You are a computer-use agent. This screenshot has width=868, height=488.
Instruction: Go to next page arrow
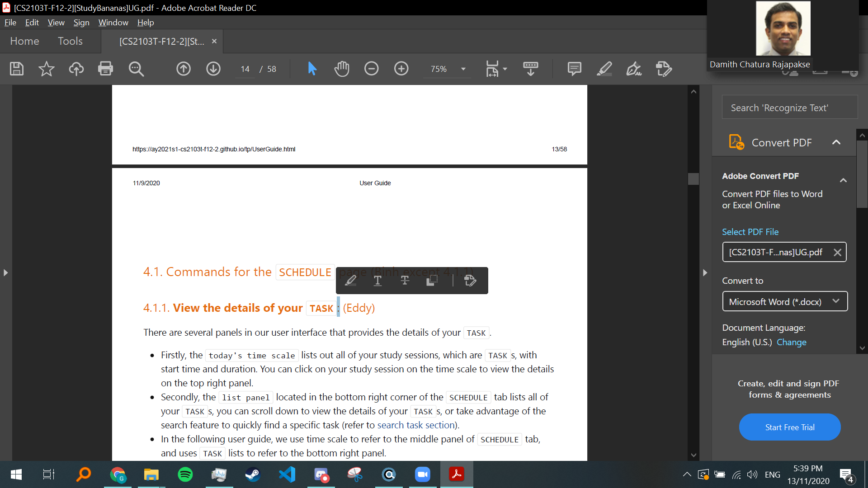tap(213, 69)
